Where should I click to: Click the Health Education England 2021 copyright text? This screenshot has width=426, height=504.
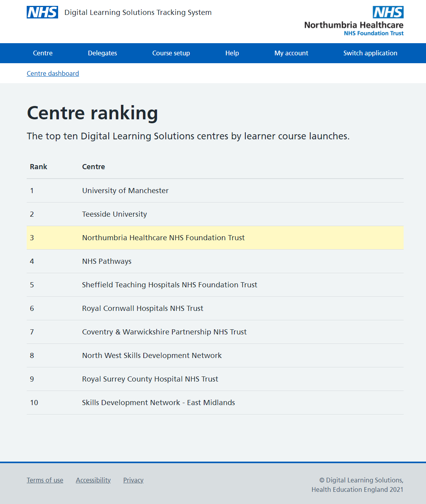coord(357,489)
